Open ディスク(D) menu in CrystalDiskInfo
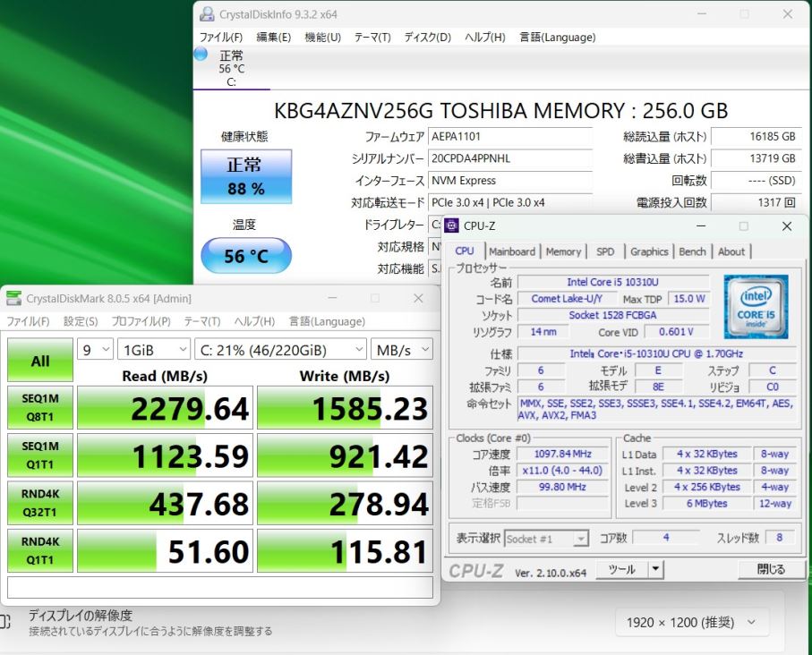812x655 pixels. [x=428, y=38]
